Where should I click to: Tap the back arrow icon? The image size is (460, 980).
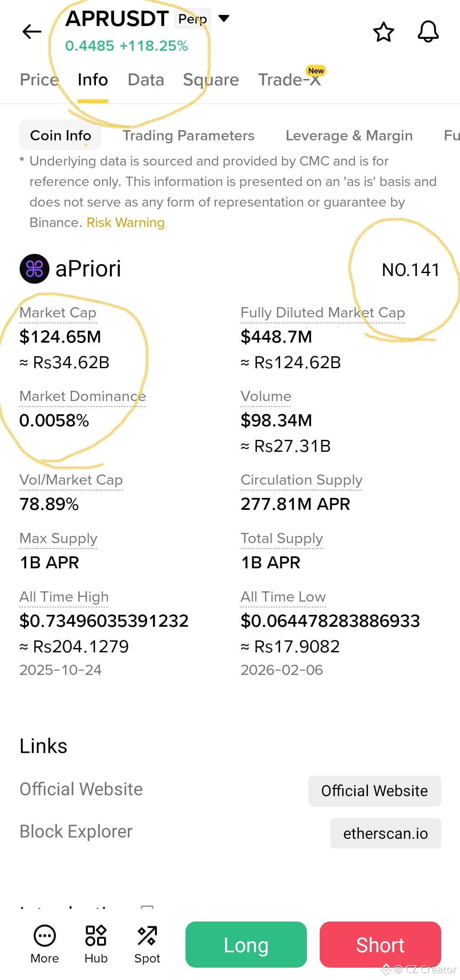tap(32, 32)
